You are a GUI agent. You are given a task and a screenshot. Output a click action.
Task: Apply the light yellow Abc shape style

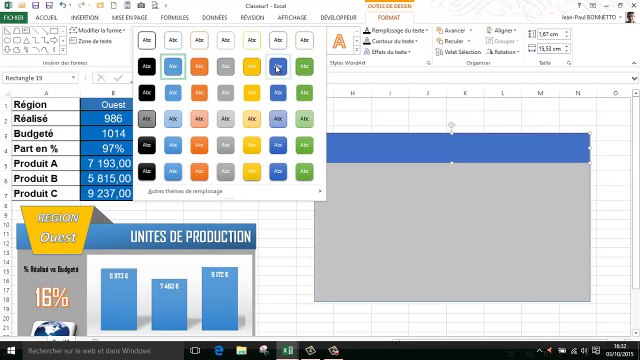click(252, 119)
